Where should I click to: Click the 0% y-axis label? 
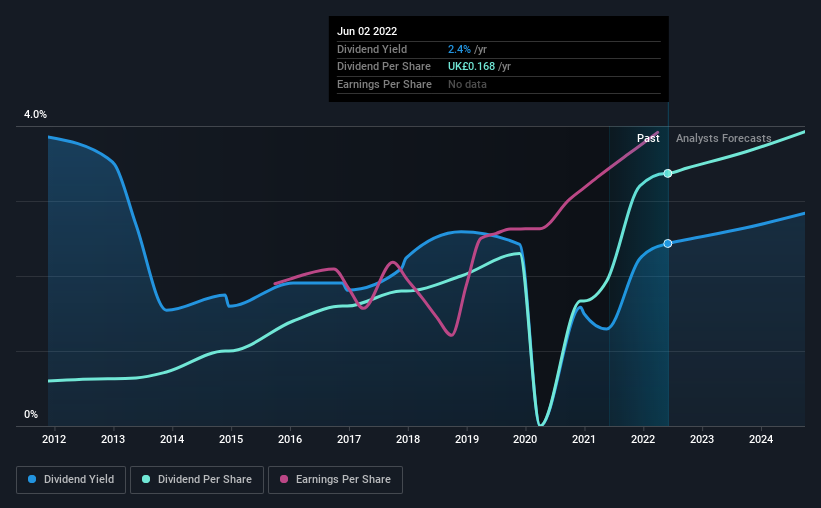coord(31,414)
